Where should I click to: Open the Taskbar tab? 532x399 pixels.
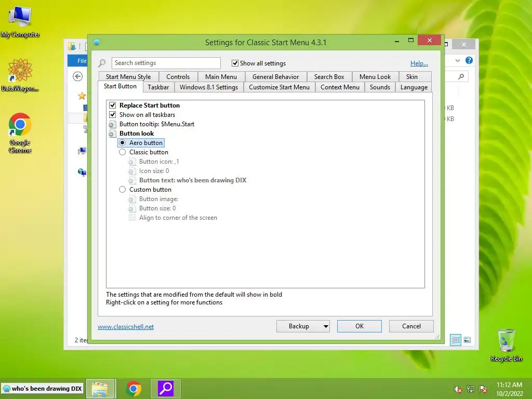[x=158, y=87]
